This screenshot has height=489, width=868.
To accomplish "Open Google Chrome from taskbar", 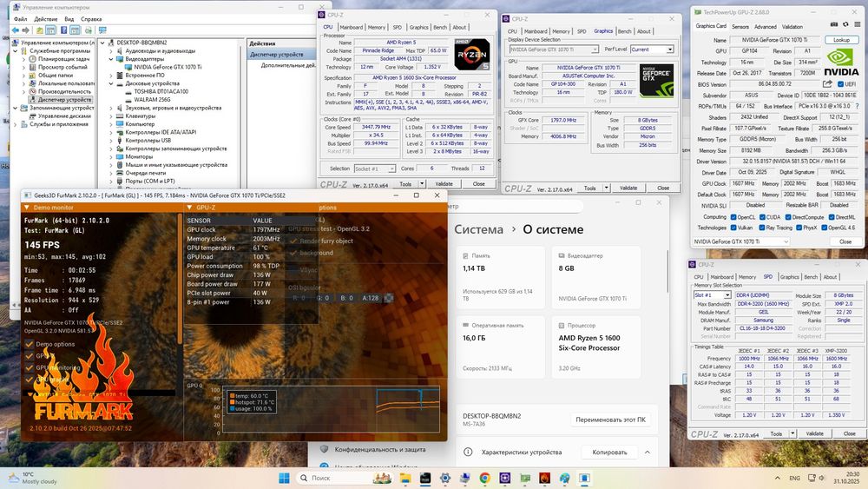I will tap(485, 478).
